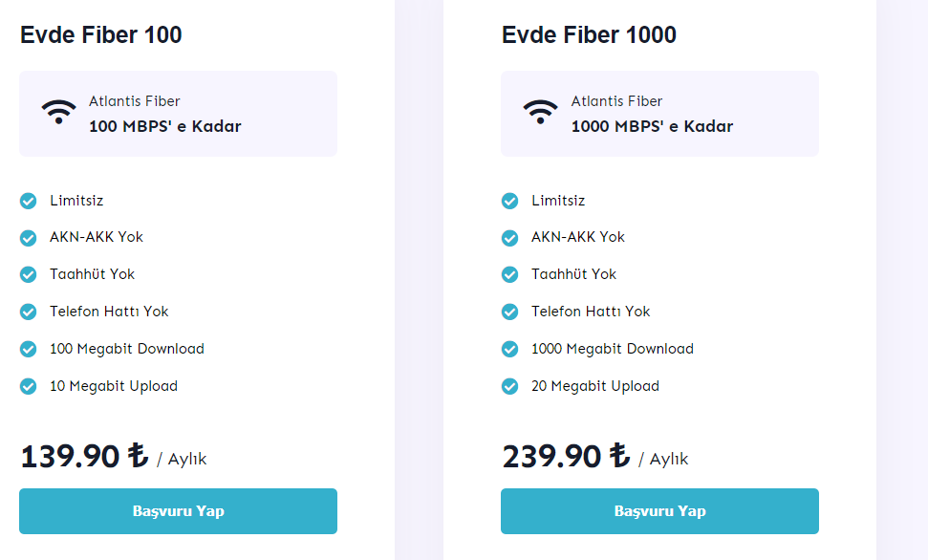Image resolution: width=928 pixels, height=560 pixels.
Task: Click Telefon Hattı Yok text in Fiber 1000 plan
Action: pyautogui.click(x=591, y=312)
